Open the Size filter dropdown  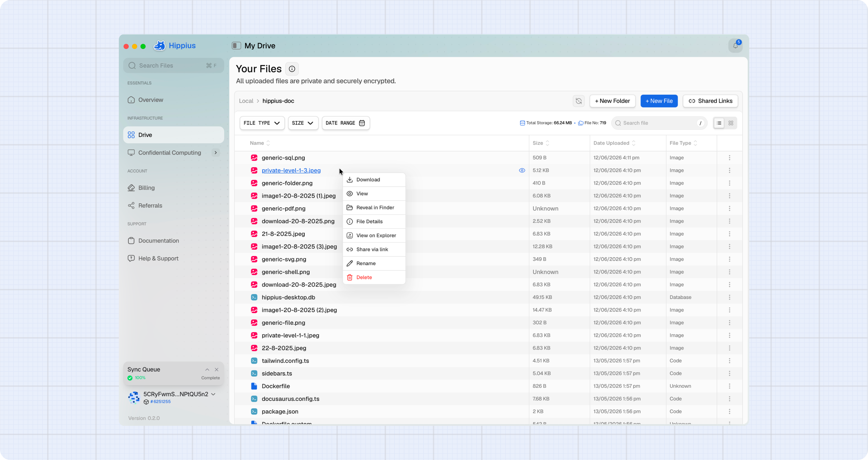pyautogui.click(x=303, y=123)
